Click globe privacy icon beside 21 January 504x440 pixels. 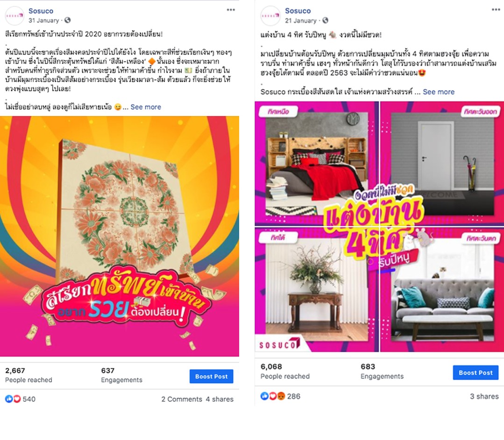pos(325,21)
